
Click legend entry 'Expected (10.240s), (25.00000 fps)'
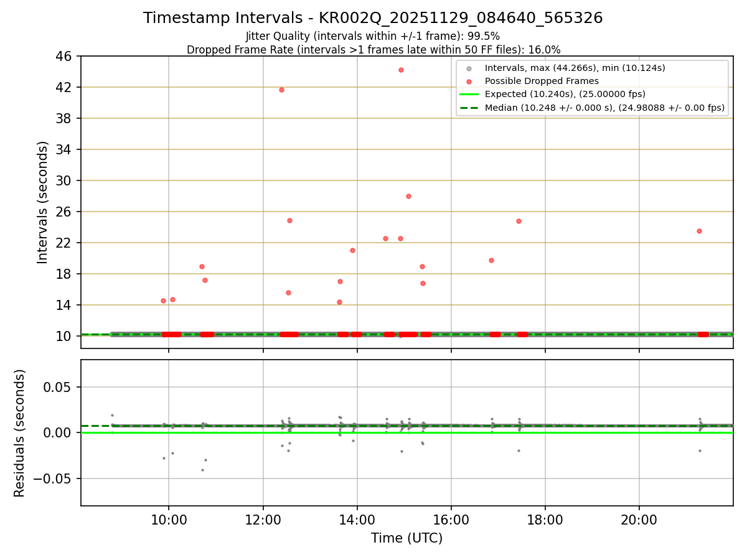(565, 94)
